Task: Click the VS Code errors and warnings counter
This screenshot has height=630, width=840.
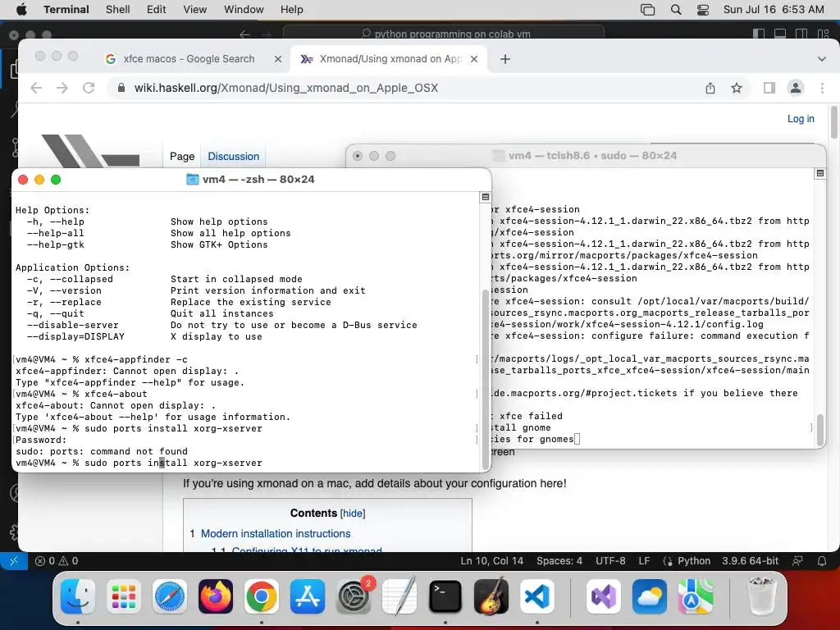Action: point(57,561)
